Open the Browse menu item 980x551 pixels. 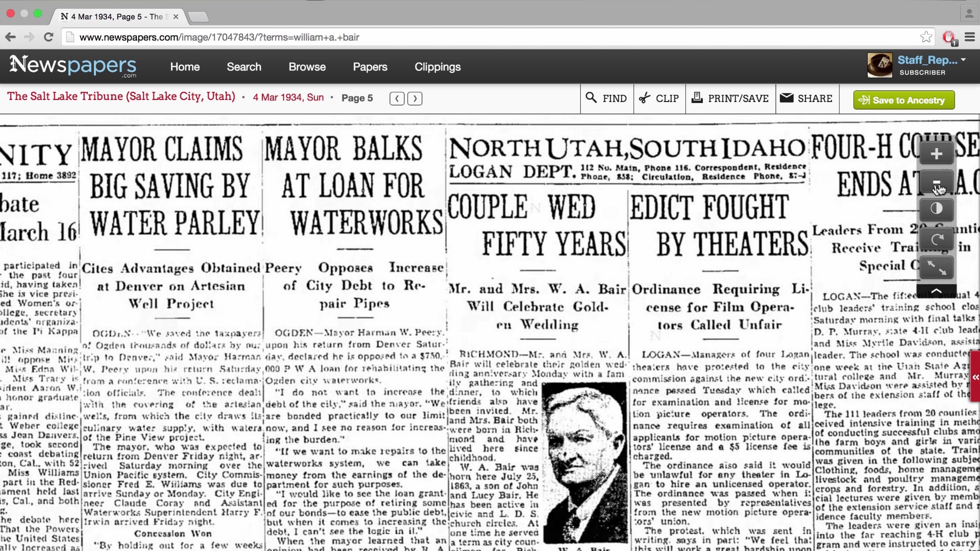[x=307, y=67]
